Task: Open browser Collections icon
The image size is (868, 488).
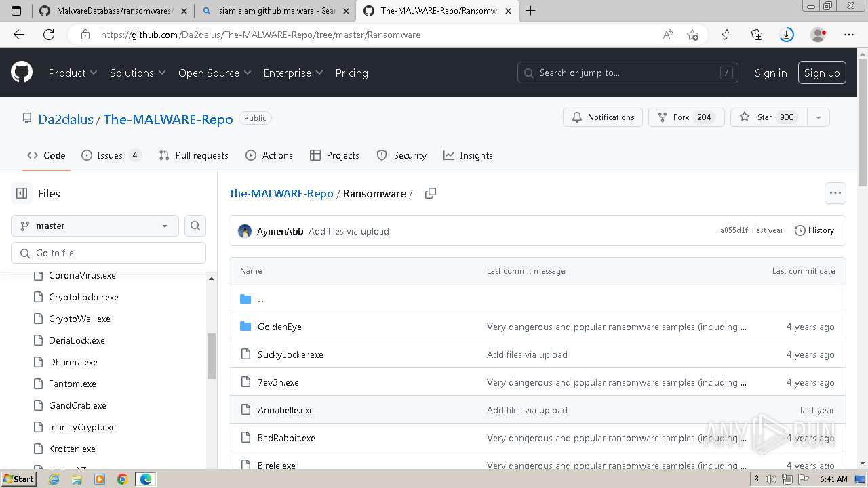Action: click(757, 35)
